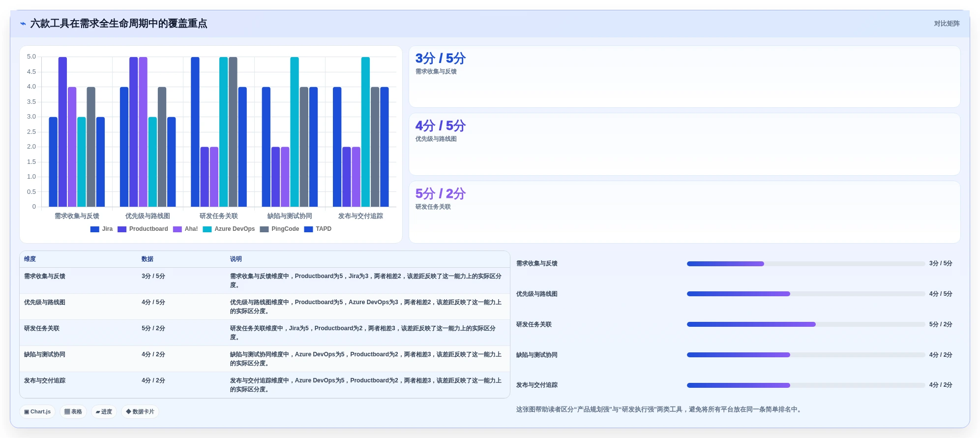Click chart axis label 缺陷与测试协同
Image resolution: width=980 pixels, height=438 pixels.
[x=290, y=216]
